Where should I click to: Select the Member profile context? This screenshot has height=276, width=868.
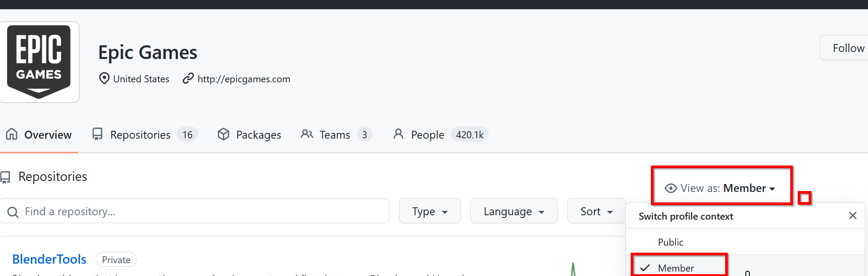click(745, 265)
